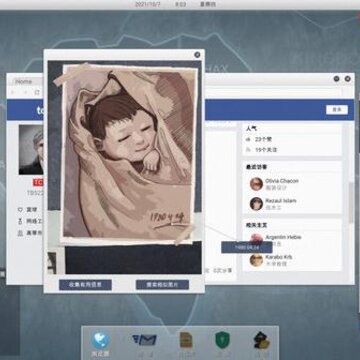Close the browser window behind the photo

point(347,79)
